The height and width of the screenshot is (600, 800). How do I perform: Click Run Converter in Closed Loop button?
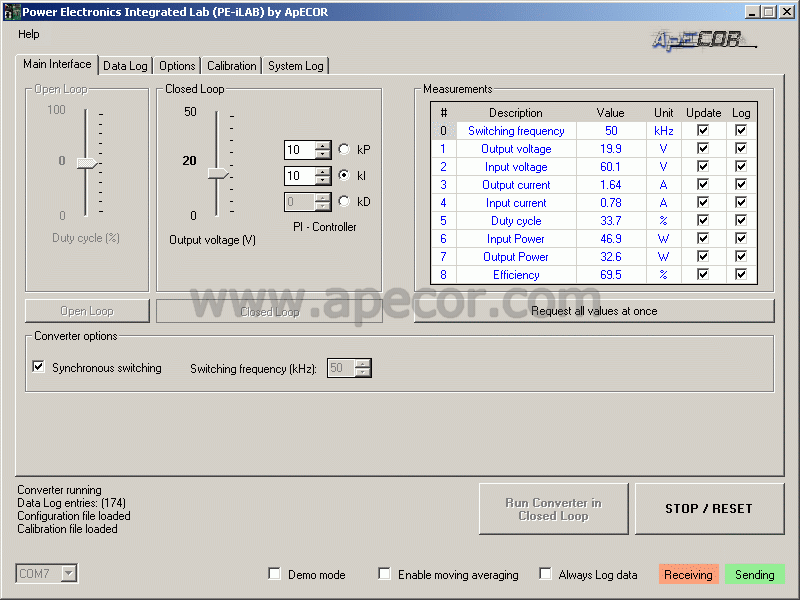coord(554,509)
